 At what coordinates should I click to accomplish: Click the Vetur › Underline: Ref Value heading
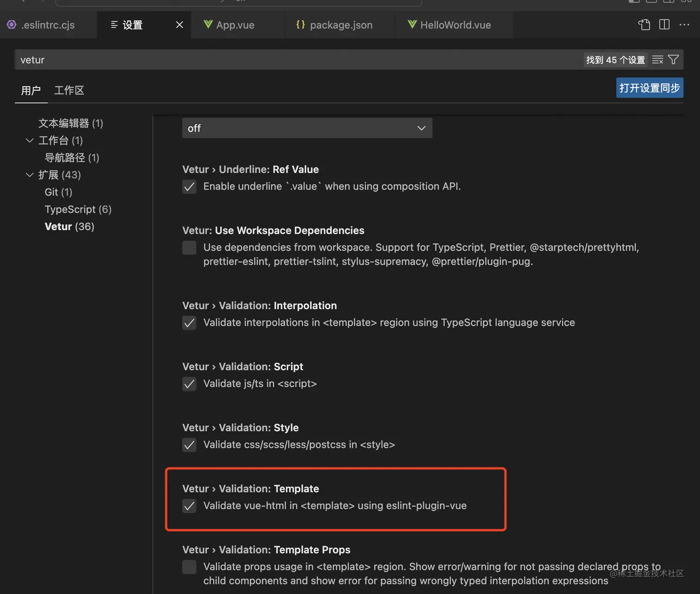tap(250, 170)
